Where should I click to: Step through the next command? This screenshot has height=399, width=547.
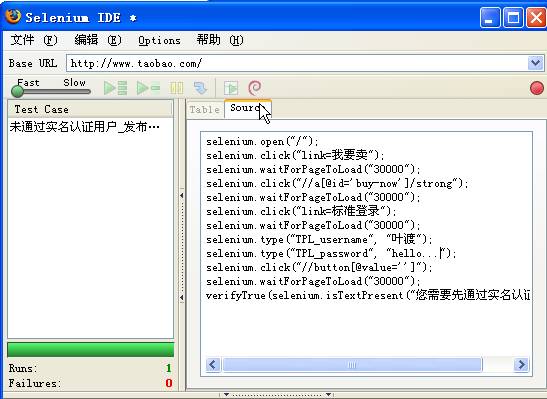click(x=201, y=88)
